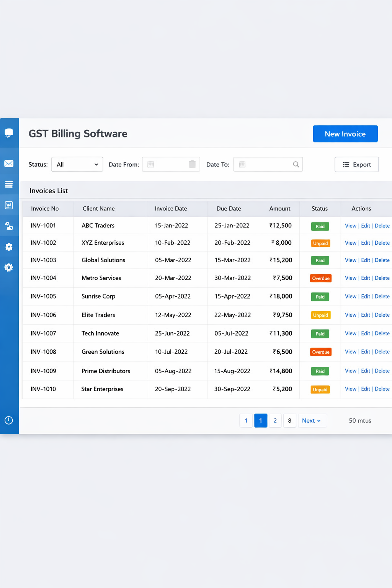Screen dimensions: 392x588
Task: Click the clock icon at sidebar bottom
Action: pyautogui.click(x=9, y=420)
